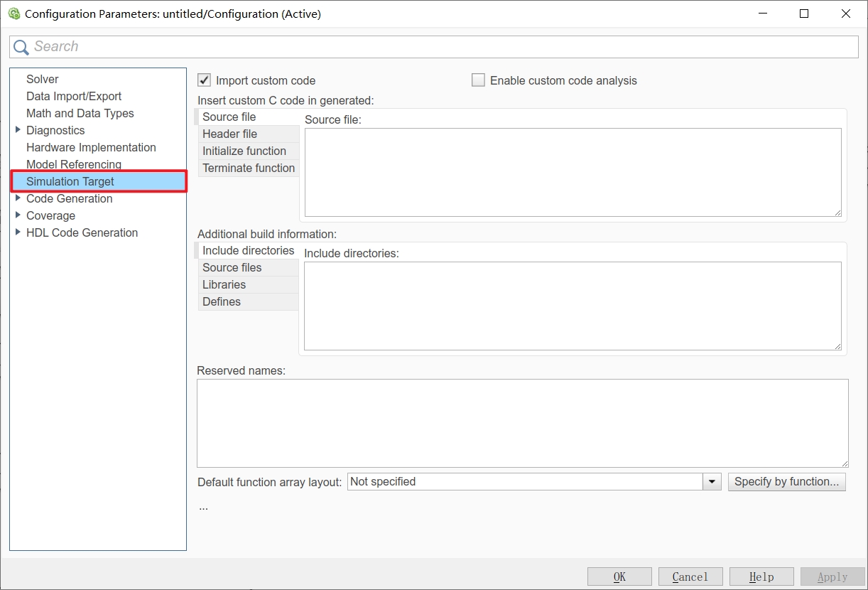Expand the Coverage tree node
The width and height of the screenshot is (868, 590).
17,215
